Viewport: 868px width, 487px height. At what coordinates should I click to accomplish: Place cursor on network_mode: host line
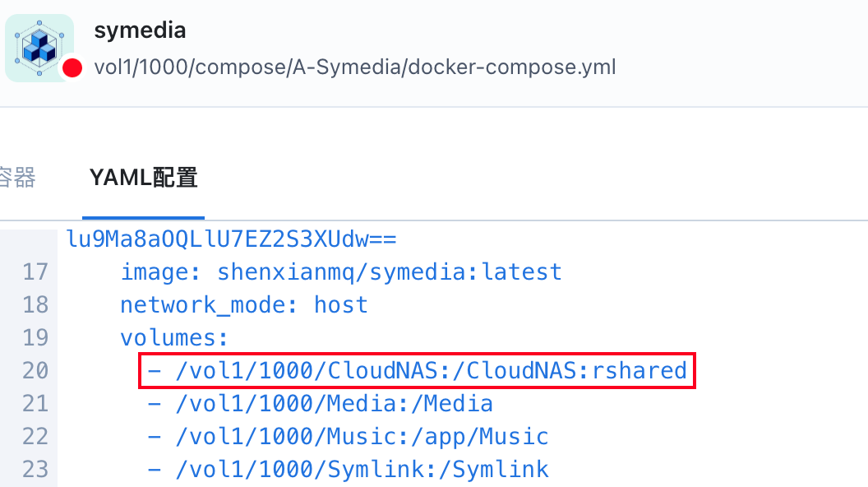pos(244,305)
